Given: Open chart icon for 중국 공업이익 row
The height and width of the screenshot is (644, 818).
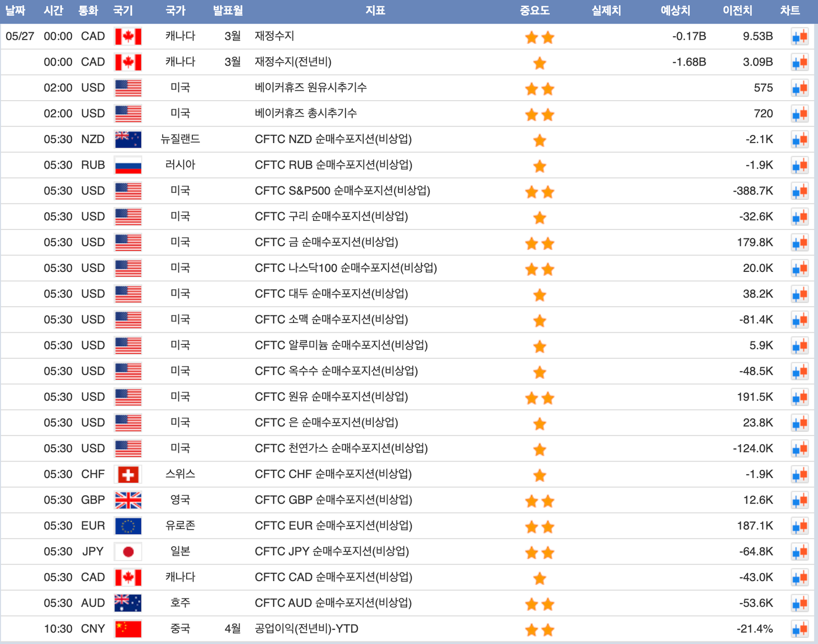Looking at the screenshot, I should pyautogui.click(x=800, y=629).
